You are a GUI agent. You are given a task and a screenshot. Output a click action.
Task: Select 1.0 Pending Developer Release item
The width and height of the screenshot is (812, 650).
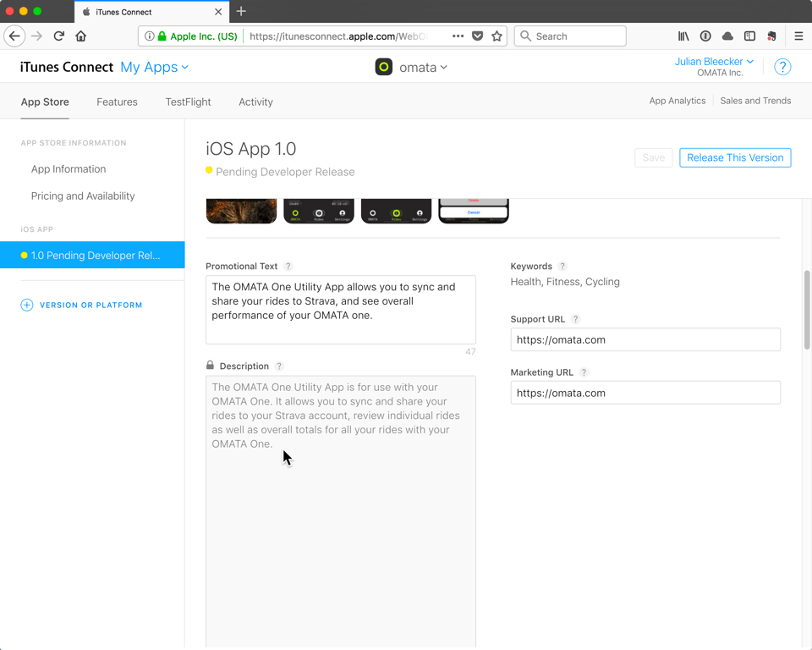click(x=92, y=255)
